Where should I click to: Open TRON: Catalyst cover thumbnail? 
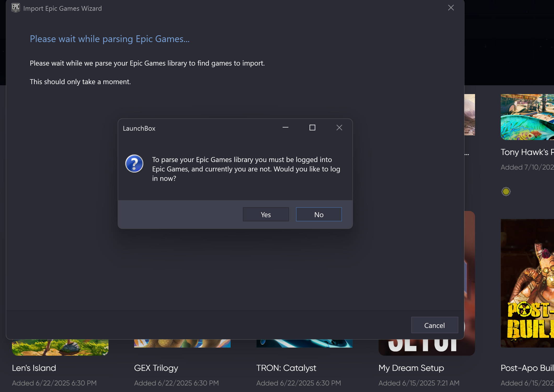[304, 343]
